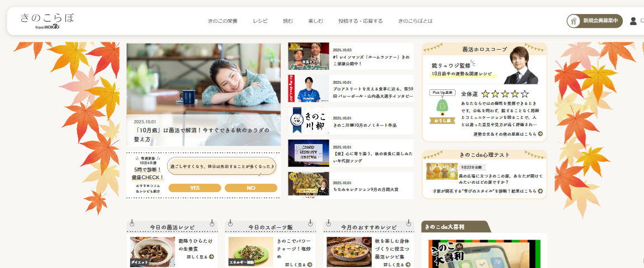Image resolution: width=644 pixels, height=268 pixels.
Task: Answer NO in the health check quiz
Action: tap(251, 188)
